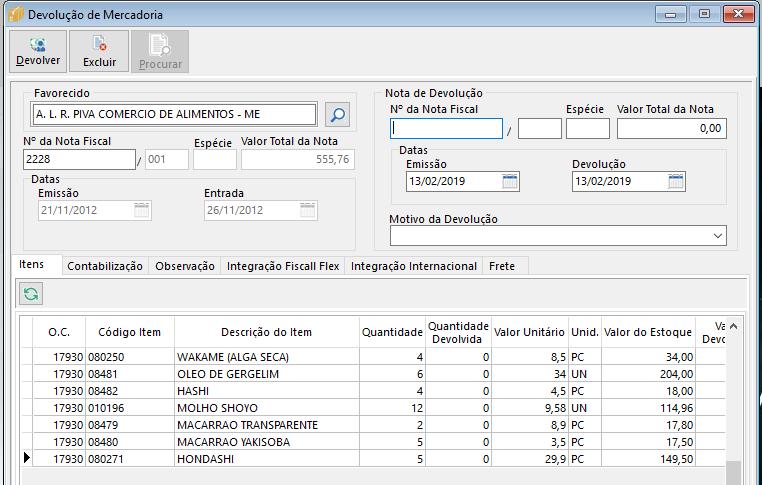Click the Valor Unitário column header

pyautogui.click(x=529, y=332)
